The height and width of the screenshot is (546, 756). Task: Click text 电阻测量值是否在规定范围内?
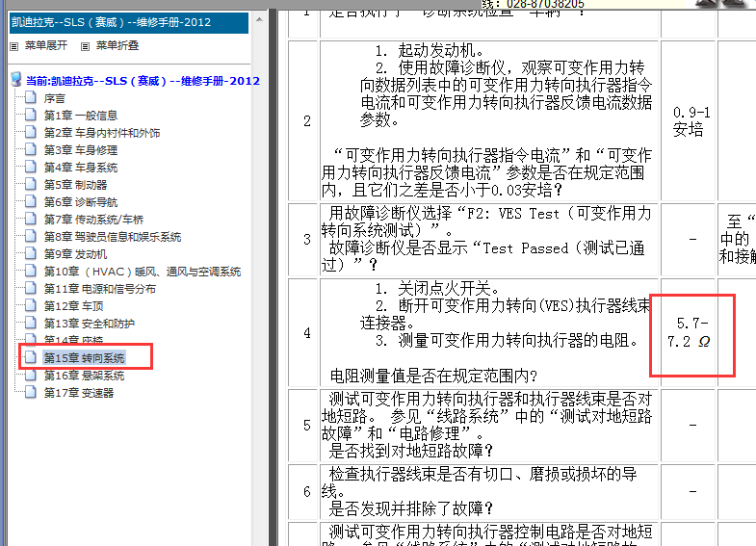click(x=433, y=376)
